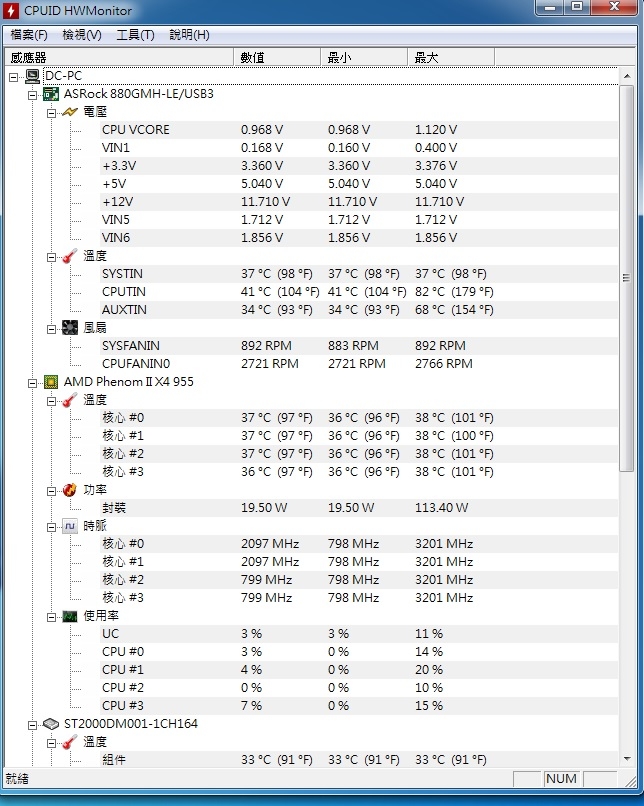Collapse the AMD Phenom II X4 955 node
The image size is (644, 806).
[x=32, y=383]
